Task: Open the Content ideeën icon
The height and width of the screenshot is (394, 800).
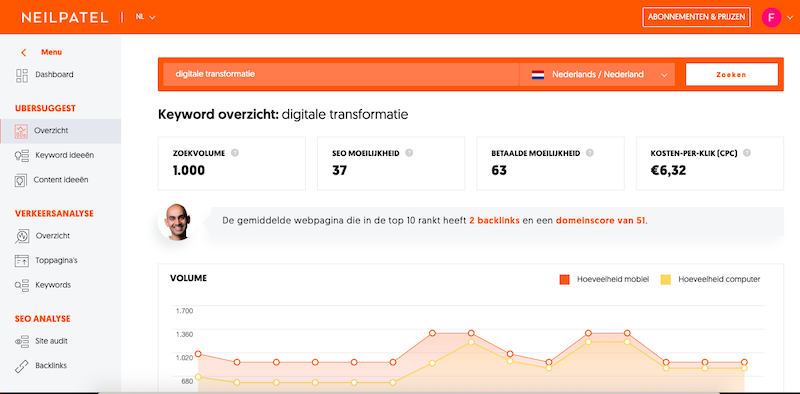Action: click(20, 180)
